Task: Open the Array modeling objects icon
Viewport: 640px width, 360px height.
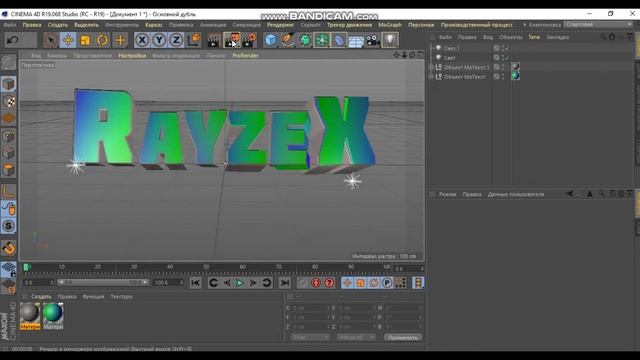Action: (x=322, y=40)
